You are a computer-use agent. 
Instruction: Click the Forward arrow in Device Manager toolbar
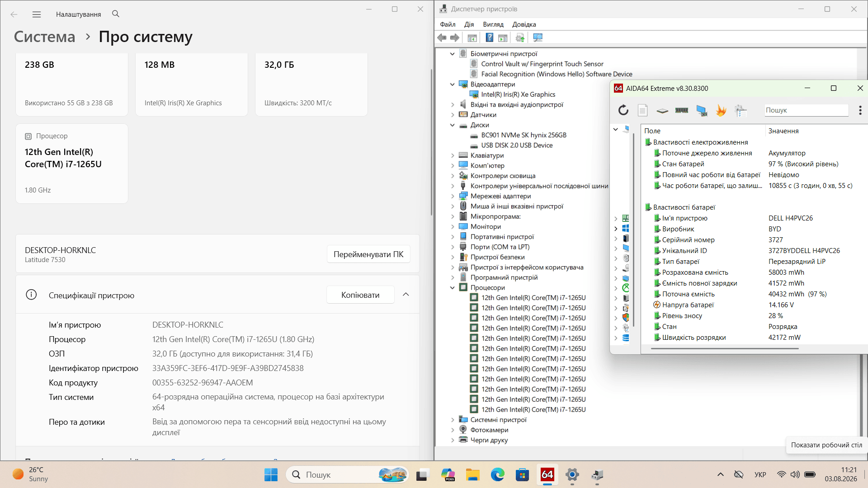(x=455, y=38)
